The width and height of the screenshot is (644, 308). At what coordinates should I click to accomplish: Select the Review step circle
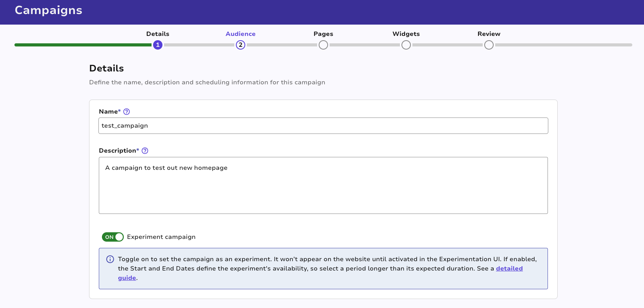[x=489, y=45]
